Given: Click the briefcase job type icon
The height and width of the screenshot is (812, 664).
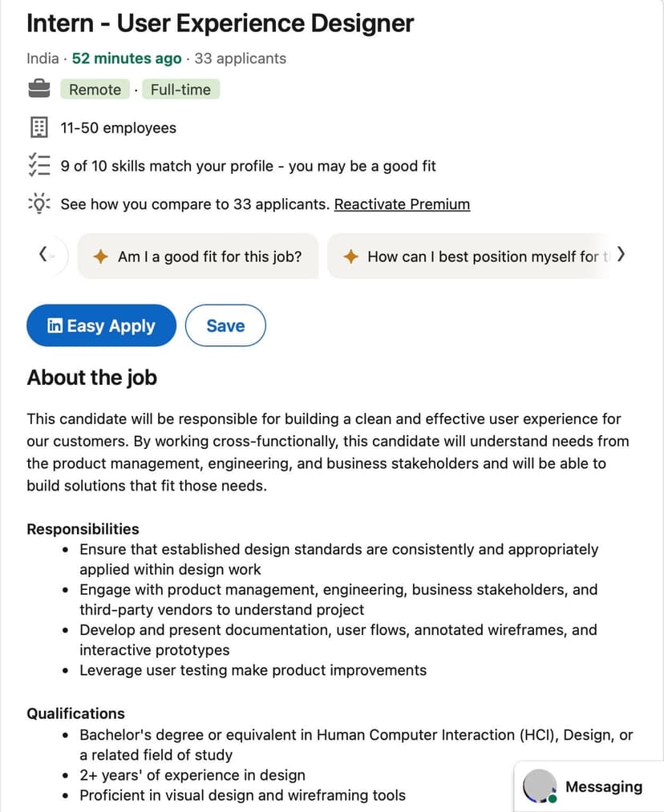Looking at the screenshot, I should 39,90.
